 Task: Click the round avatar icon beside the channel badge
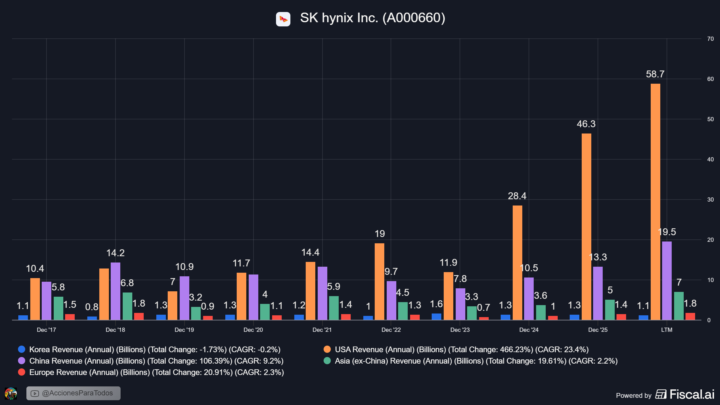(x=11, y=394)
